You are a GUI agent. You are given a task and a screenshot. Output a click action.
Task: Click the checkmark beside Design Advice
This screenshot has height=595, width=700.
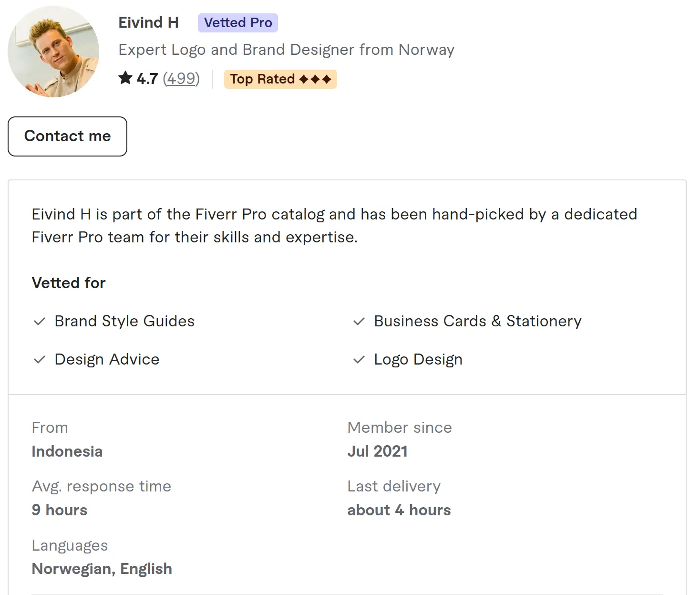[x=40, y=360]
